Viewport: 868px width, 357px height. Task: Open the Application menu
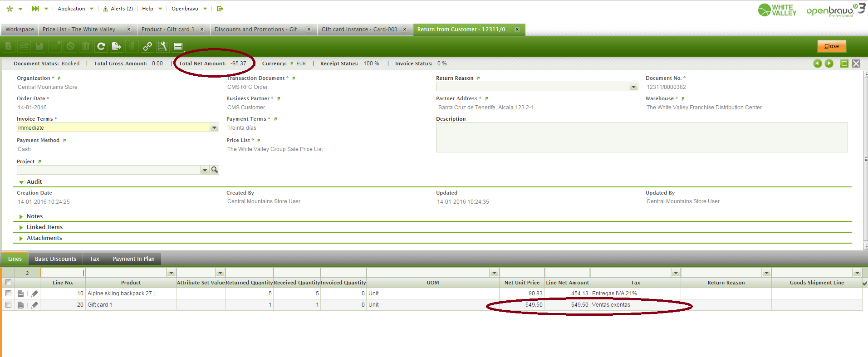coord(75,9)
